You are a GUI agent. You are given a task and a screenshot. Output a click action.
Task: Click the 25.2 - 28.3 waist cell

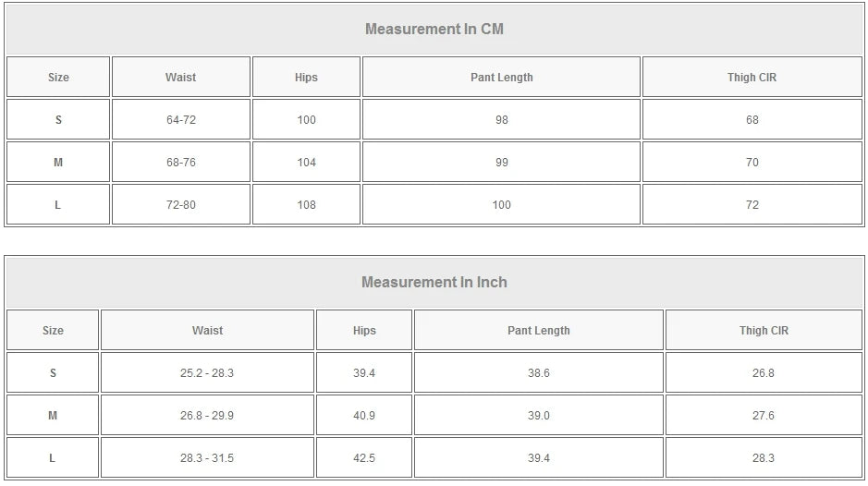click(x=207, y=373)
